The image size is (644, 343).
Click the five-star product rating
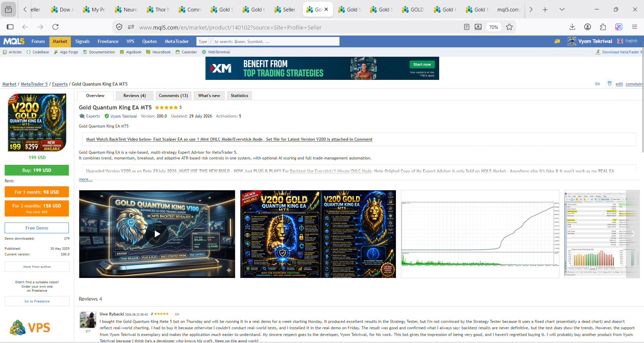[x=166, y=107]
